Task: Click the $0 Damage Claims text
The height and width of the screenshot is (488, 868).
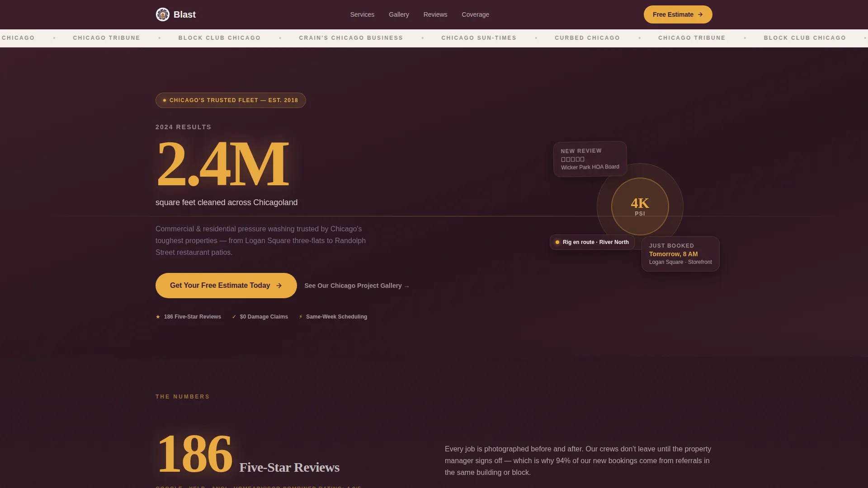Action: [x=264, y=317]
